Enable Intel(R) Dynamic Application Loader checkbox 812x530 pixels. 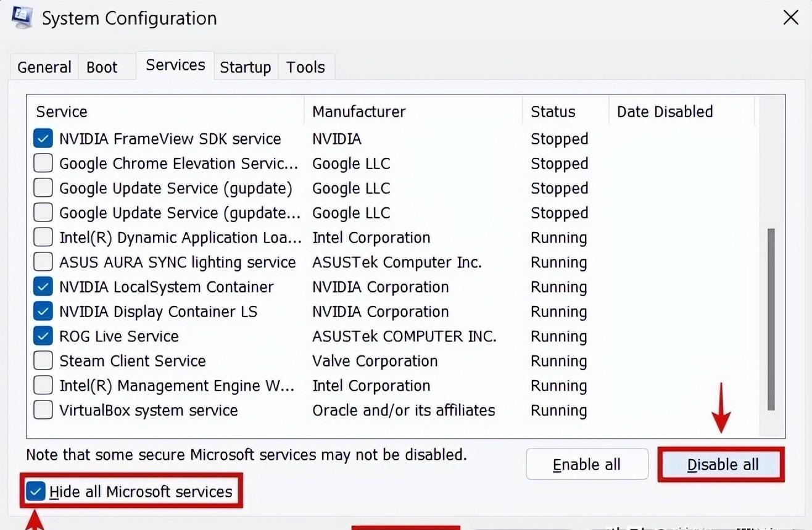(x=43, y=238)
